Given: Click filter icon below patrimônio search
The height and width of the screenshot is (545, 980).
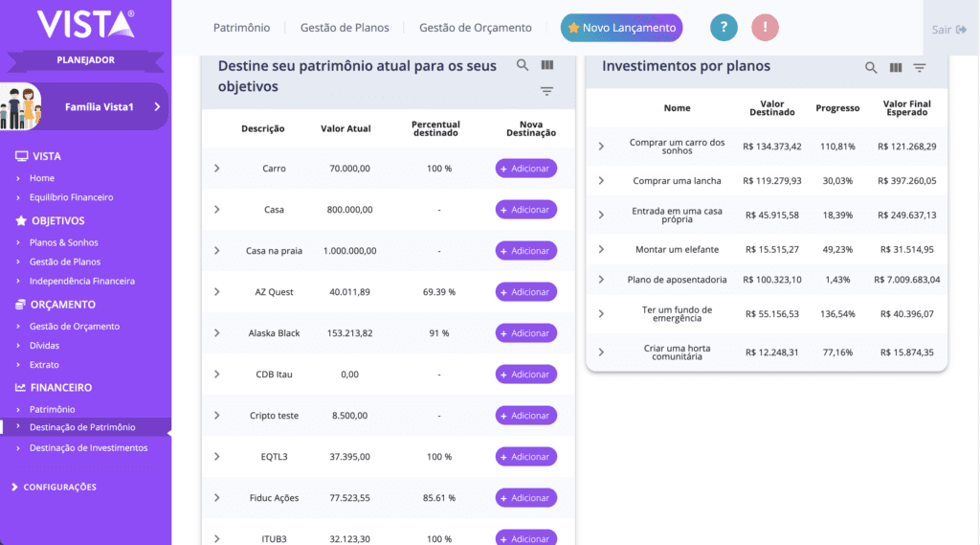Looking at the screenshot, I should tap(546, 92).
